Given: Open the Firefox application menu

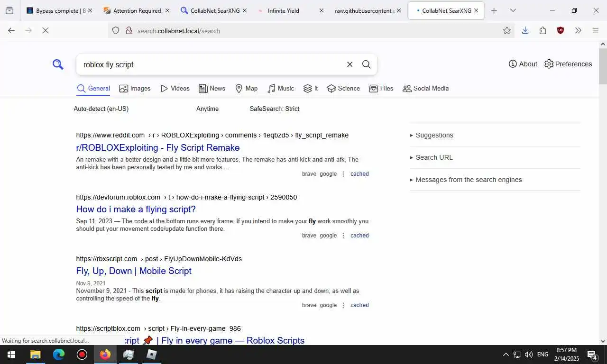Looking at the screenshot, I should coord(596,30).
